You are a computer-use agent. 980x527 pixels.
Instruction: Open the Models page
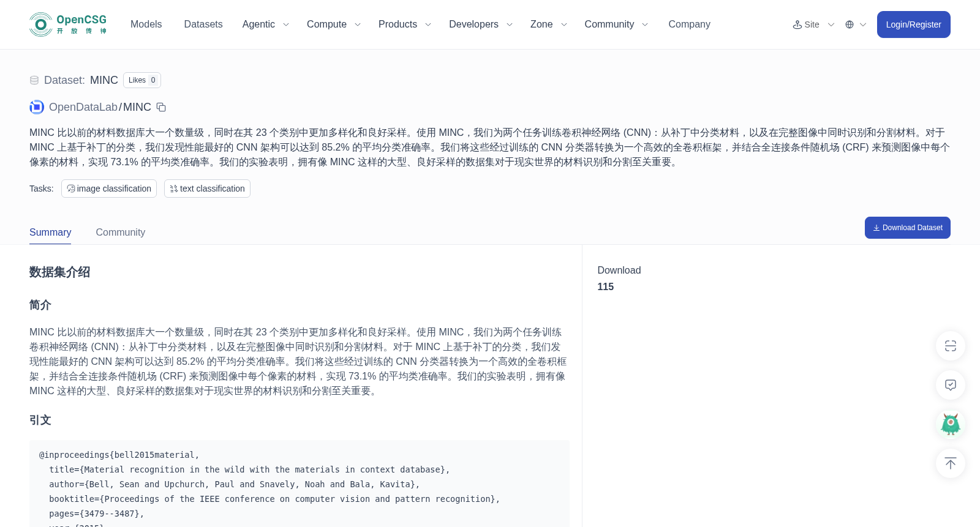[146, 24]
